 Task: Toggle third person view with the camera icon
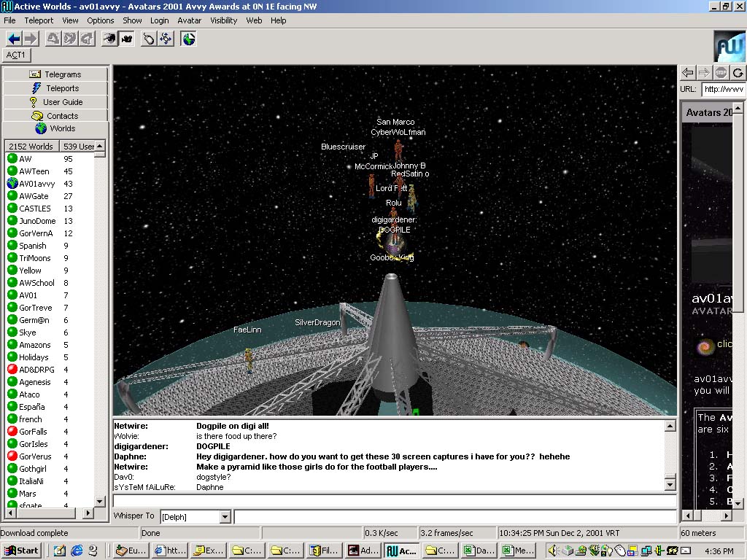tap(126, 39)
